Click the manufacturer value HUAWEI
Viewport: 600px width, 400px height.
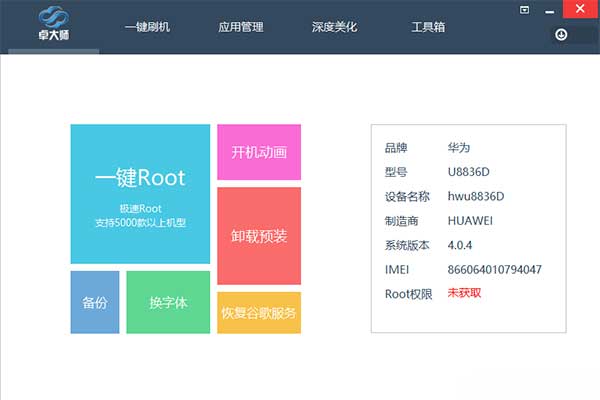[x=470, y=221]
